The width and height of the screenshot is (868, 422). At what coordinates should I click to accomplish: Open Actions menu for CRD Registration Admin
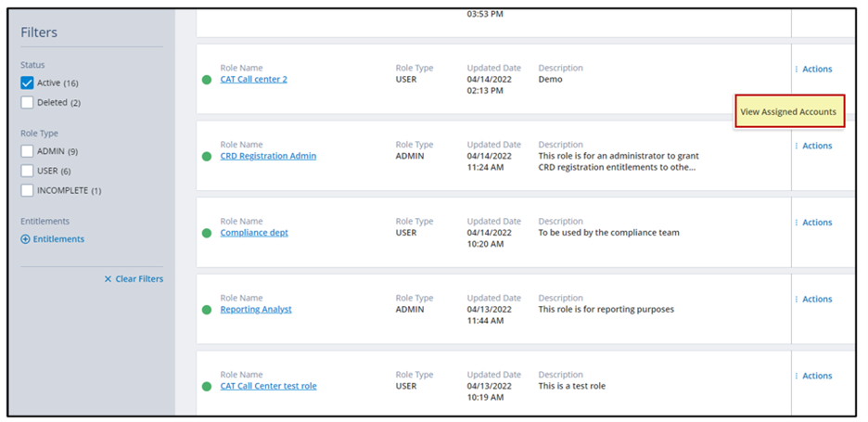[813, 146]
